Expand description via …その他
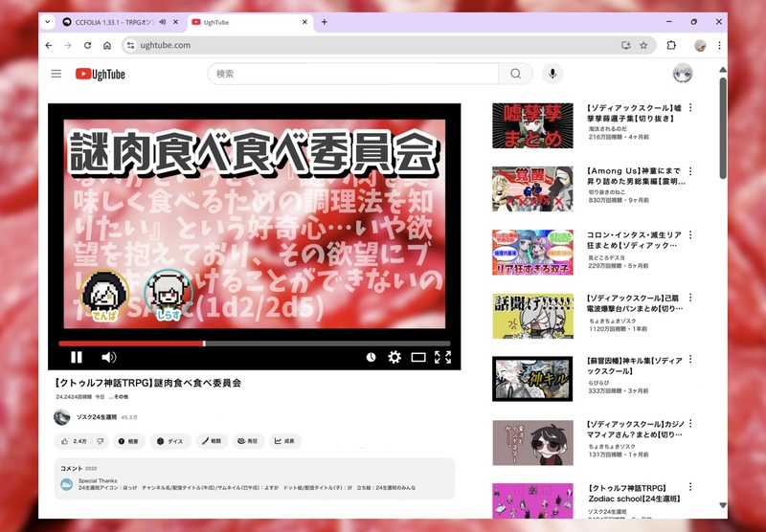This screenshot has width=766, height=532. coord(119,397)
